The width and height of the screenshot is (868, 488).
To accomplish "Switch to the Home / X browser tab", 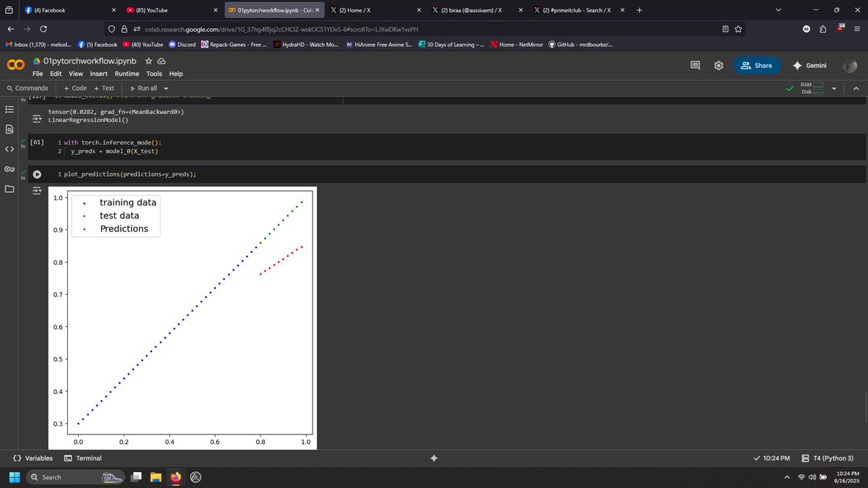I will pos(375,10).
